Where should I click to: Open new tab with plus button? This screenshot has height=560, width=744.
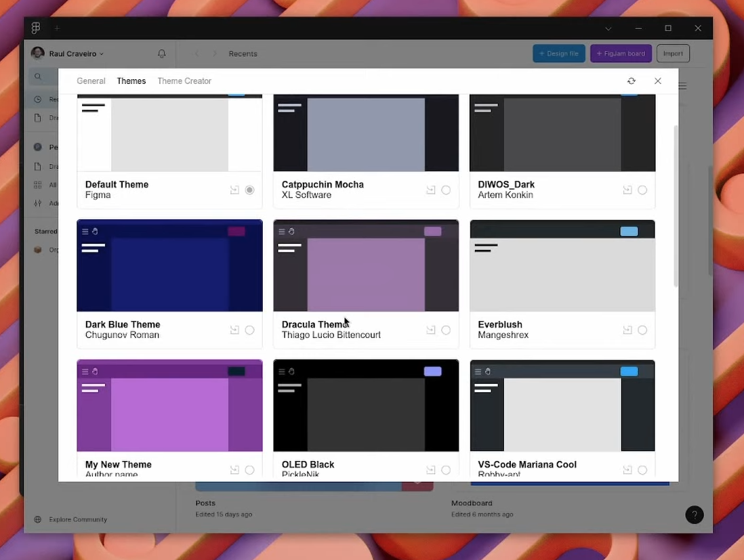tap(57, 28)
